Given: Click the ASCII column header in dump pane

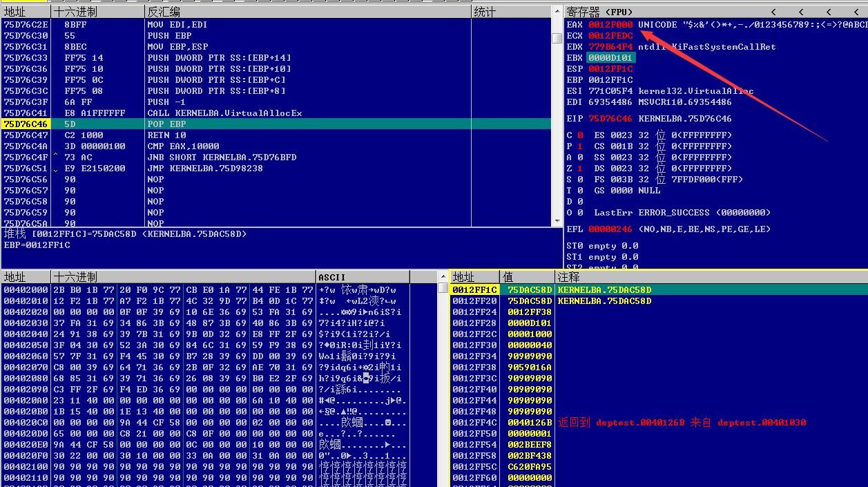Looking at the screenshot, I should tap(363, 277).
